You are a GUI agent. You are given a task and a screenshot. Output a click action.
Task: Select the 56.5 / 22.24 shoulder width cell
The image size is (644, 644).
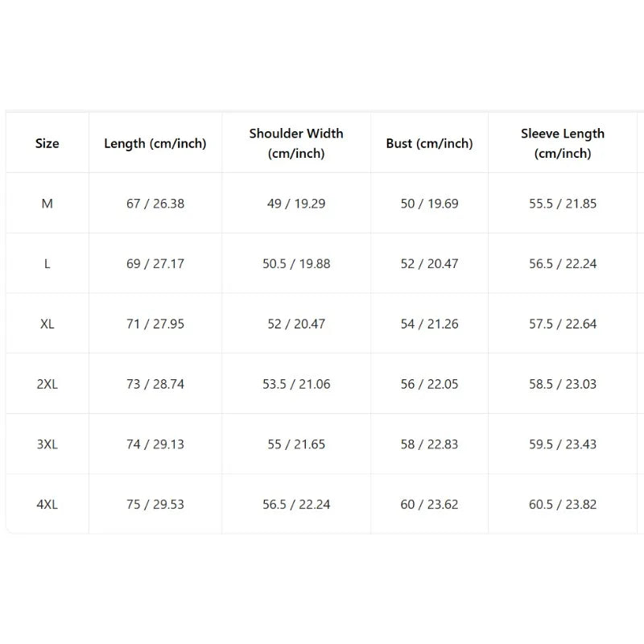(296, 504)
